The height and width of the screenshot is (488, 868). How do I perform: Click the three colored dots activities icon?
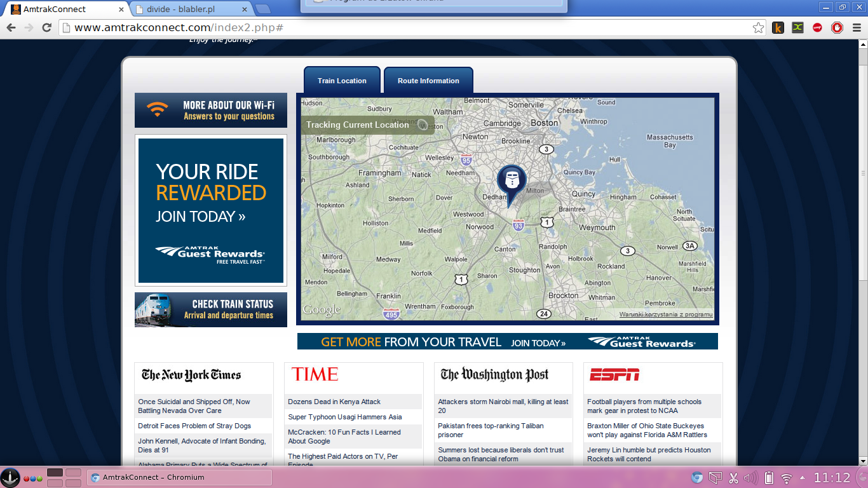[x=33, y=478]
